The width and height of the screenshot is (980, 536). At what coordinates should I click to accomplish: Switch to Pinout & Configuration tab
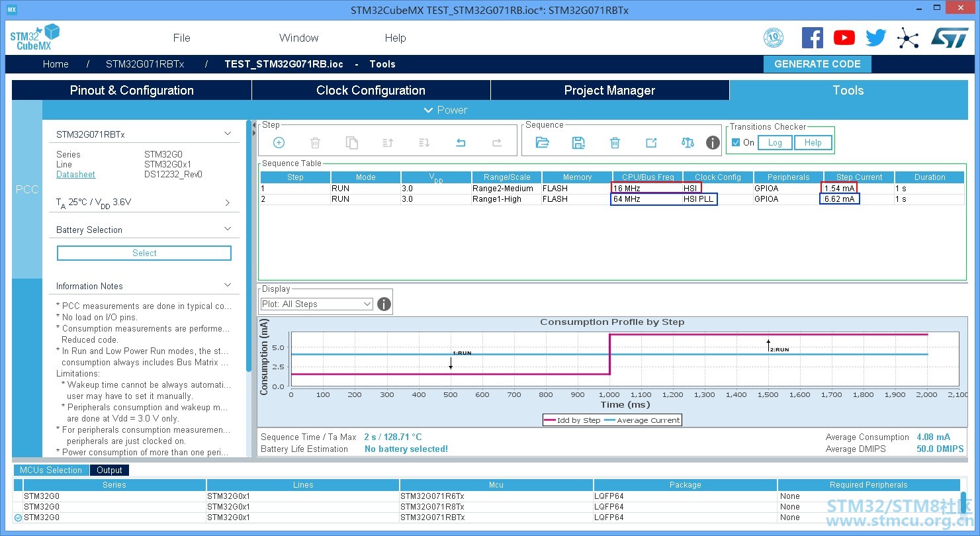click(132, 91)
